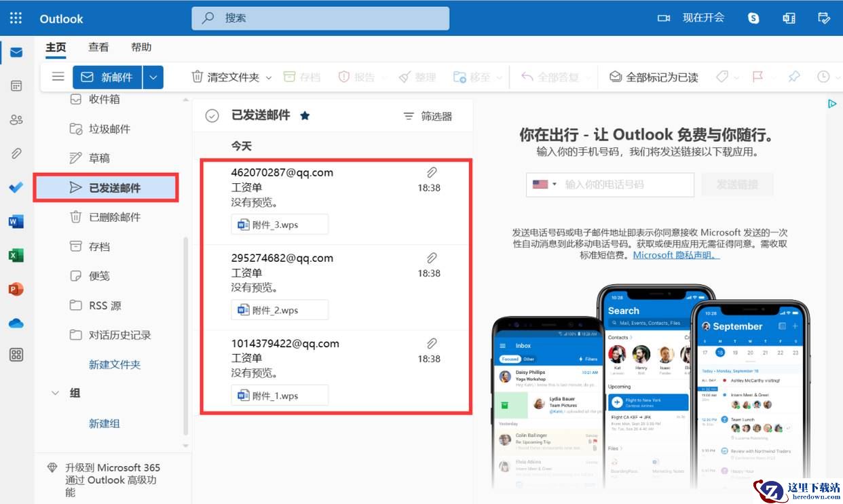The image size is (843, 504).
Task: Click the flag icon in the toolbar
Action: tap(758, 77)
